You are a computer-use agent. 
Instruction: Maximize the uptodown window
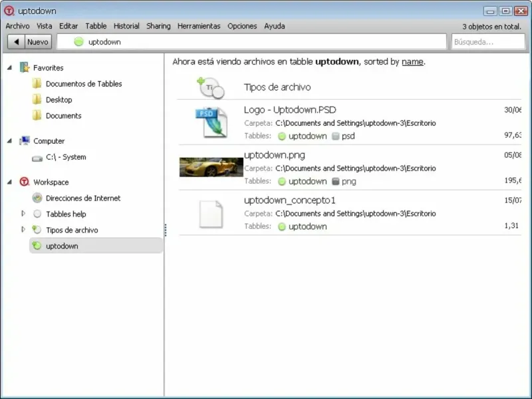point(505,11)
